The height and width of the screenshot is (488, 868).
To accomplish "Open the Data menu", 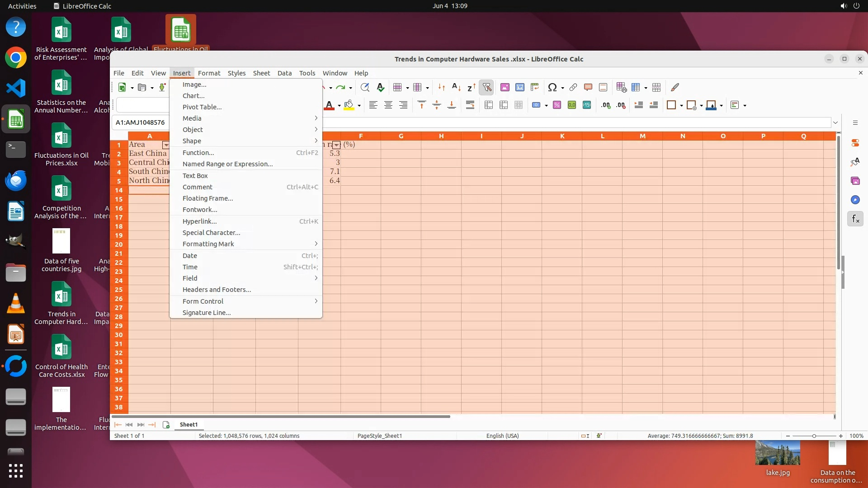I will [284, 73].
